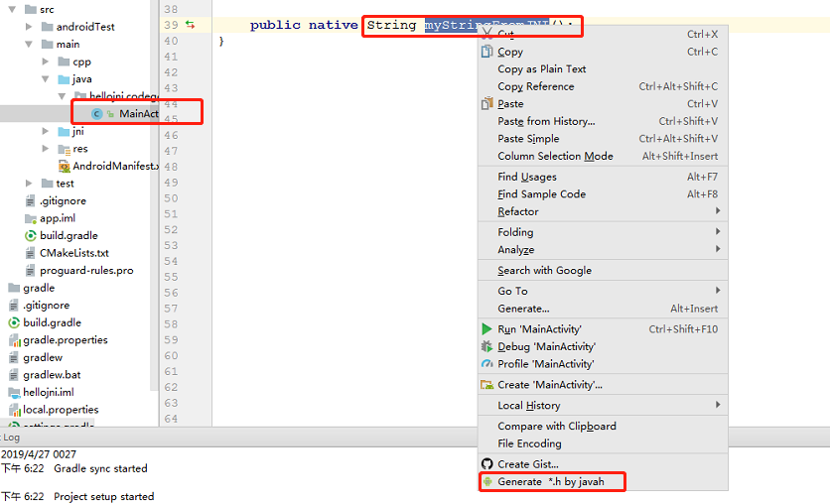Click the closing brace on line 40
Viewport: 830px width, 504px height.
221,41
